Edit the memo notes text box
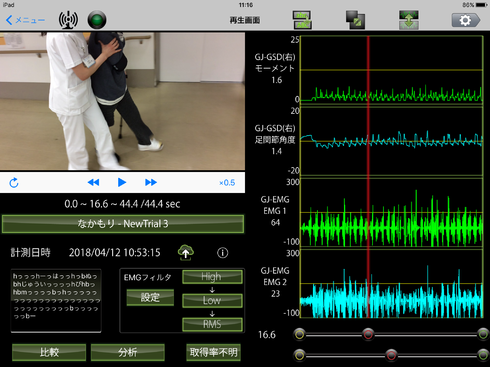Viewport: 490px width, 367px height. point(56,301)
